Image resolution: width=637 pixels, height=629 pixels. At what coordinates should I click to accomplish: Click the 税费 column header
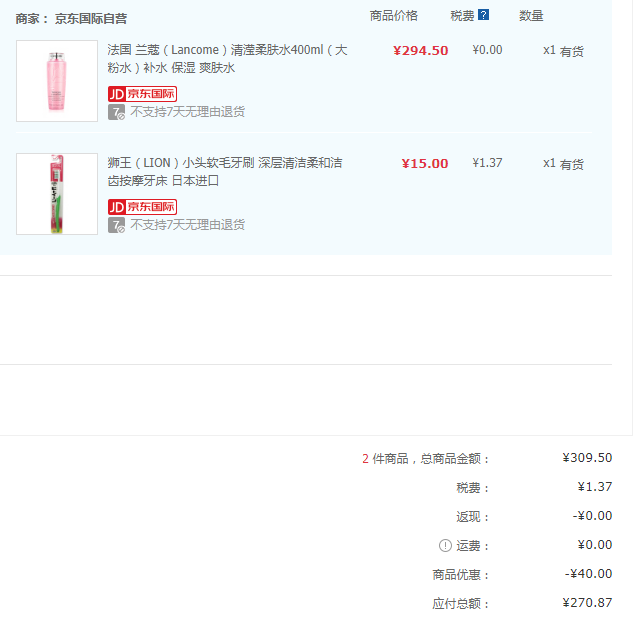tap(462, 16)
